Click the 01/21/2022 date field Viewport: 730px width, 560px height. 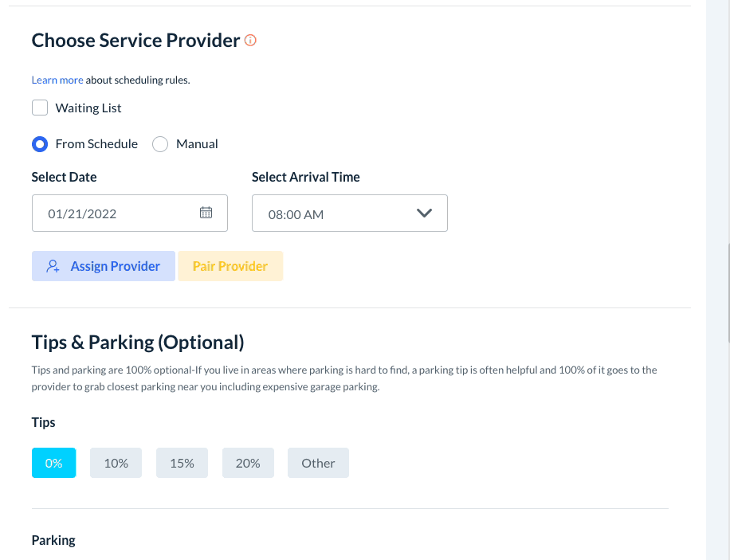(x=112, y=213)
